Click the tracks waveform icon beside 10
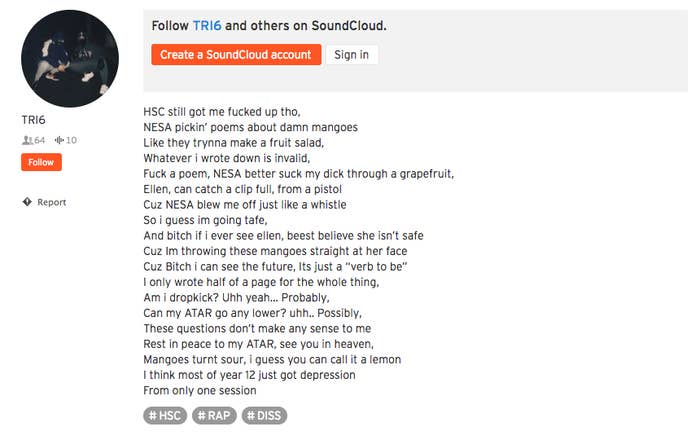This screenshot has height=440, width=700. pyautogui.click(x=59, y=140)
